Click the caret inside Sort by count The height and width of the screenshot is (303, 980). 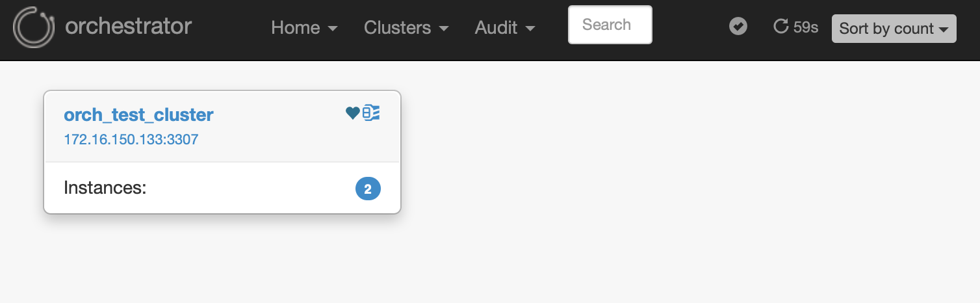point(944,29)
